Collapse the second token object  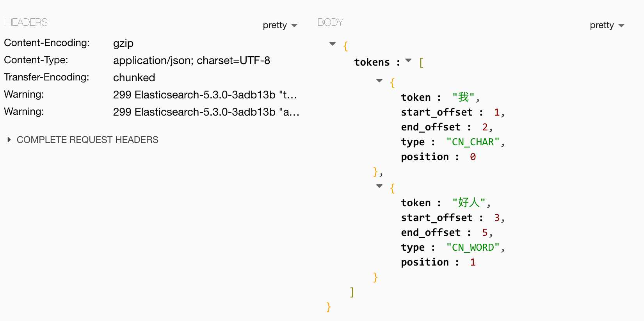tap(379, 186)
